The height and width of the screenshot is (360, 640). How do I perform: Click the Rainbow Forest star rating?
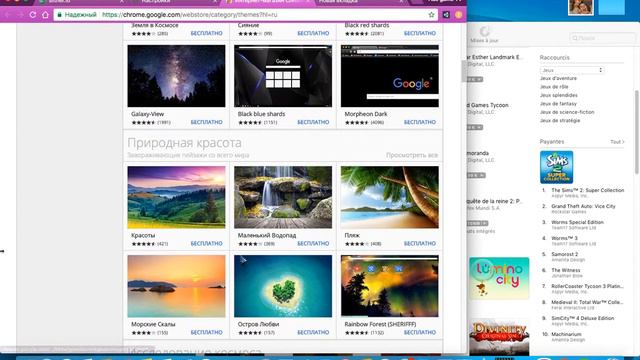[x=357, y=333]
